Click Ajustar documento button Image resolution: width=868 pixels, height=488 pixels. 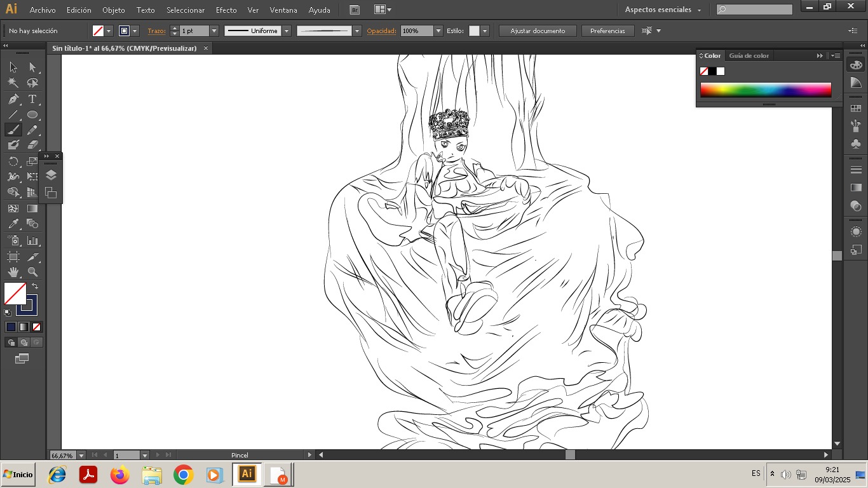click(538, 30)
